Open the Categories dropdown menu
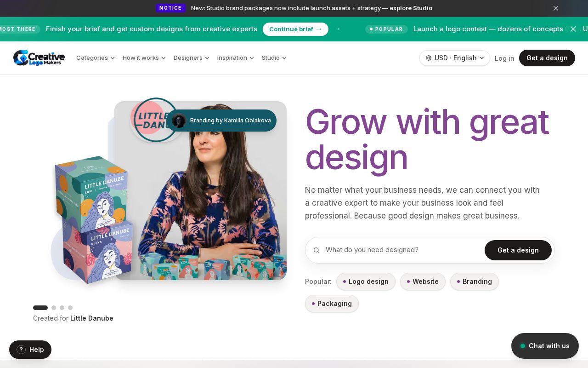 point(96,58)
